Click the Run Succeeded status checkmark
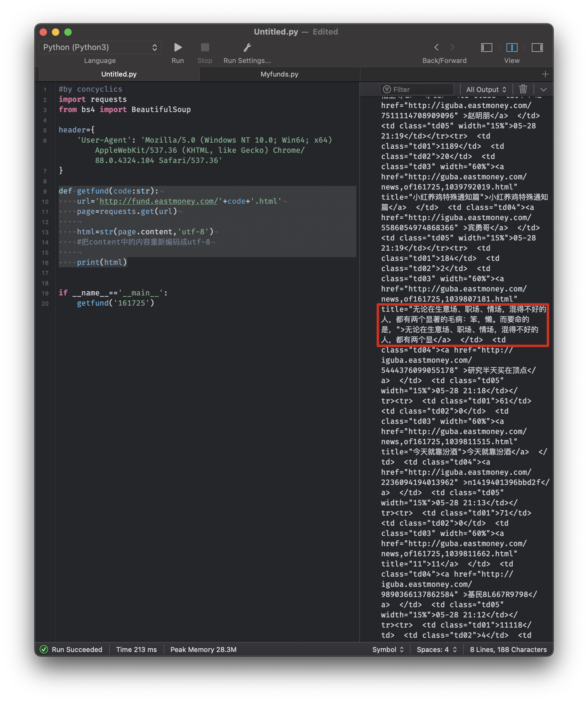Screen dimensions: 588x702 pyautogui.click(x=44, y=649)
